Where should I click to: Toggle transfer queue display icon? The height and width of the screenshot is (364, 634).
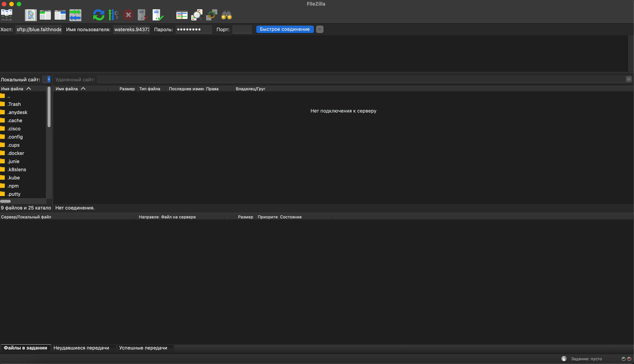pyautogui.click(x=75, y=15)
